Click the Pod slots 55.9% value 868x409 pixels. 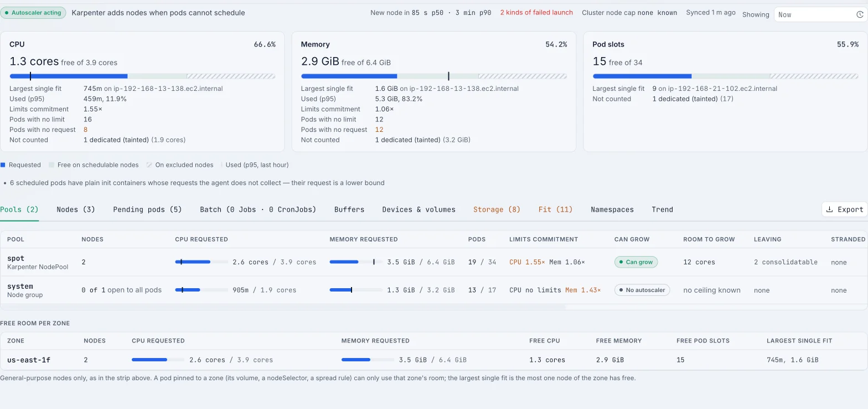(x=848, y=44)
